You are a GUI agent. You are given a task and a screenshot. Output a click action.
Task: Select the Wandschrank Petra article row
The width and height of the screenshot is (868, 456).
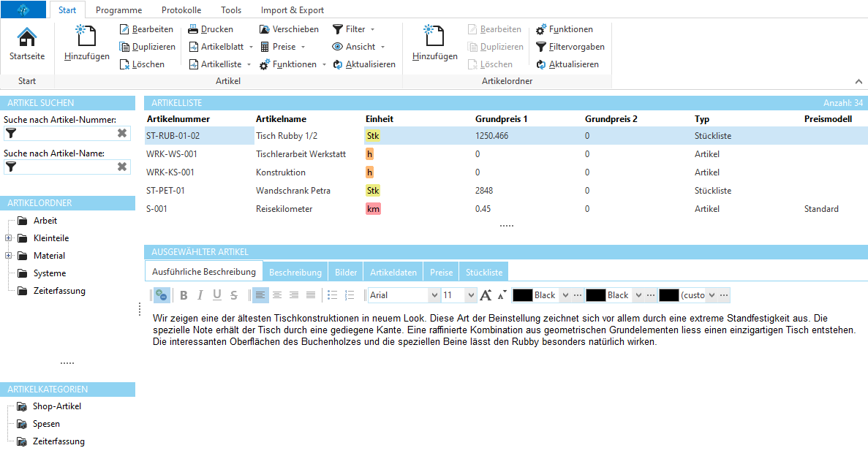293,191
